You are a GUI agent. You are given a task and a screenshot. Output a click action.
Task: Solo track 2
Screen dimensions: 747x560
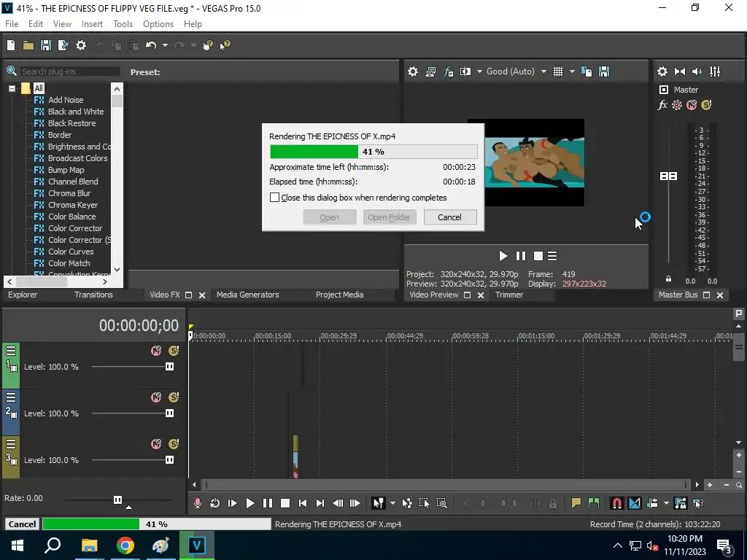[x=173, y=397]
